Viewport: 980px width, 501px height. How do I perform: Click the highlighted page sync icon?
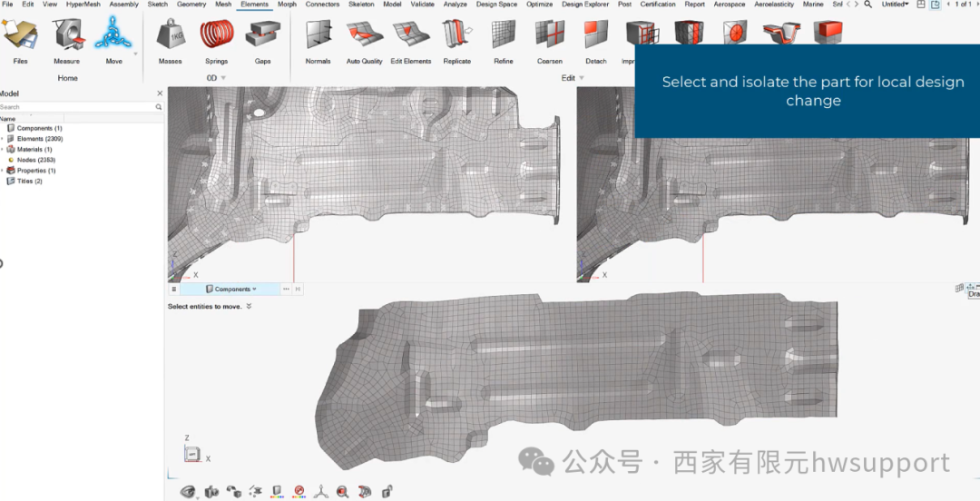click(935, 5)
